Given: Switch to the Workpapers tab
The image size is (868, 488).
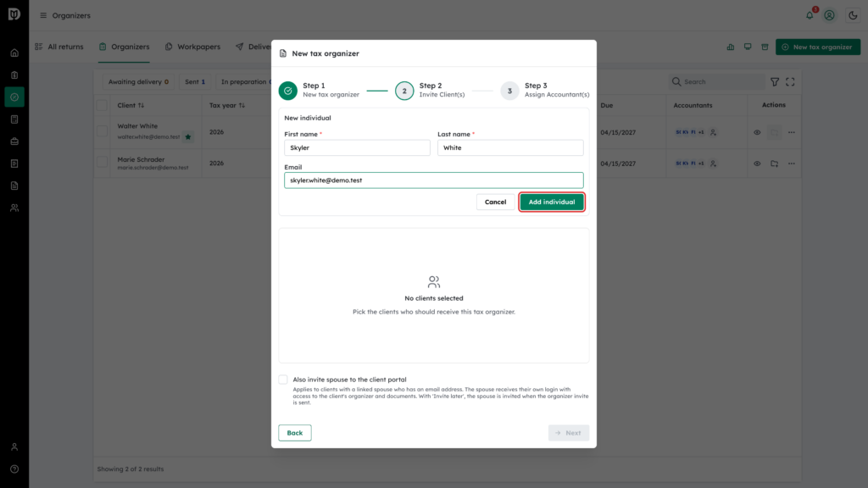Looking at the screenshot, I should 192,47.
